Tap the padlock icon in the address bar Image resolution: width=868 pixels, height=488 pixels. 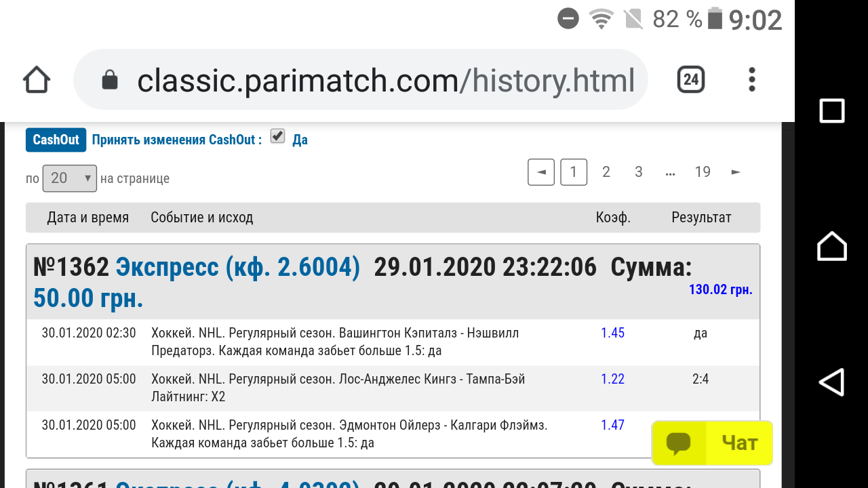coord(108,79)
